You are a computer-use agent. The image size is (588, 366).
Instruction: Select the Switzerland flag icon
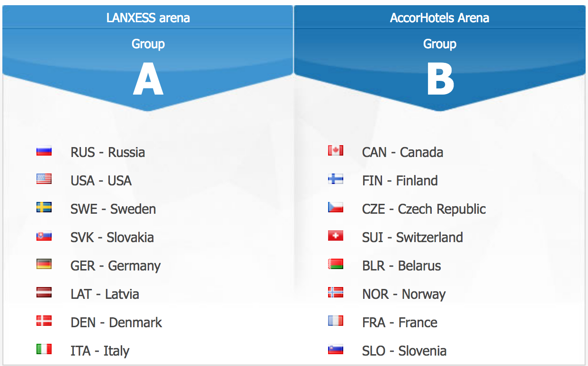point(336,236)
